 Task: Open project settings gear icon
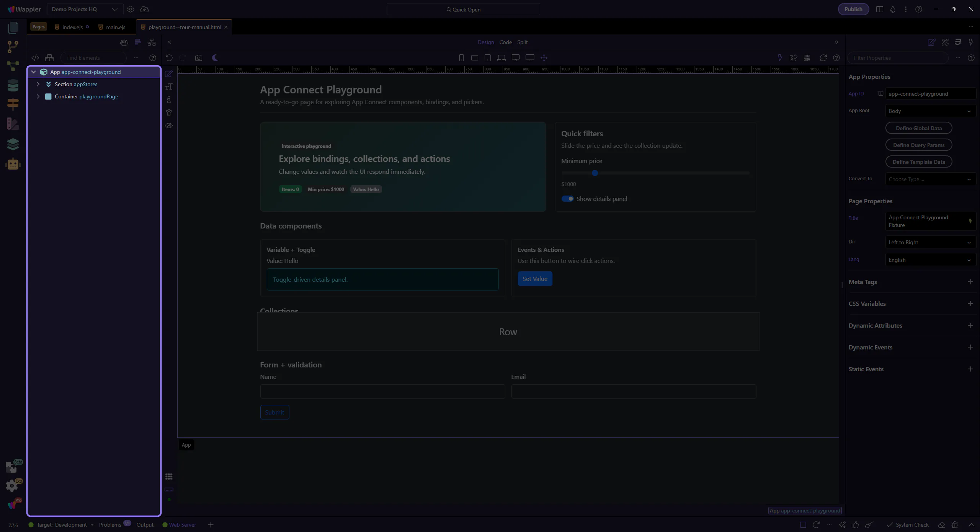(131, 9)
